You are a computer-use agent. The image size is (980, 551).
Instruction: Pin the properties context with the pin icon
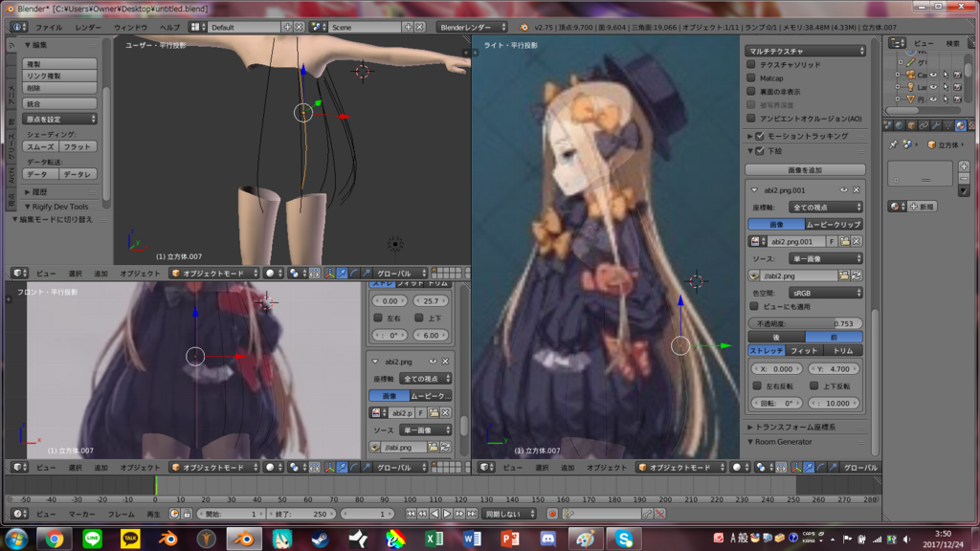[893, 144]
